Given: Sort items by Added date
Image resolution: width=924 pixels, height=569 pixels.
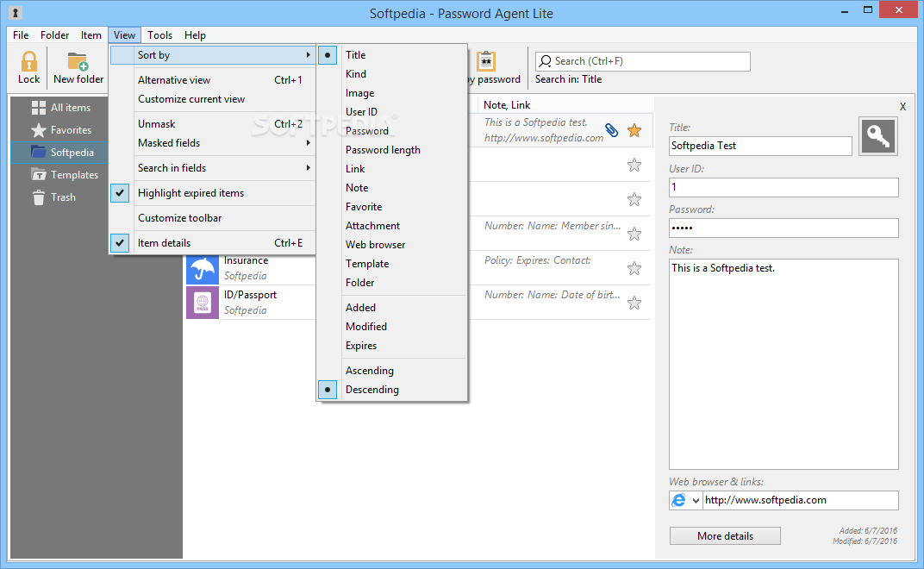Looking at the screenshot, I should (x=392, y=307).
